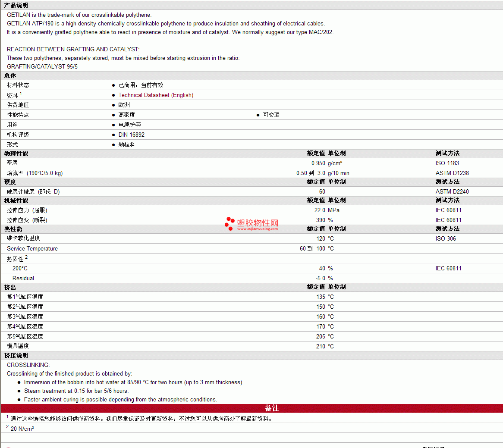This screenshot has width=503, height=448.
Task: Click the Faster ambient curing bullet
Action: pyautogui.click(x=121, y=400)
